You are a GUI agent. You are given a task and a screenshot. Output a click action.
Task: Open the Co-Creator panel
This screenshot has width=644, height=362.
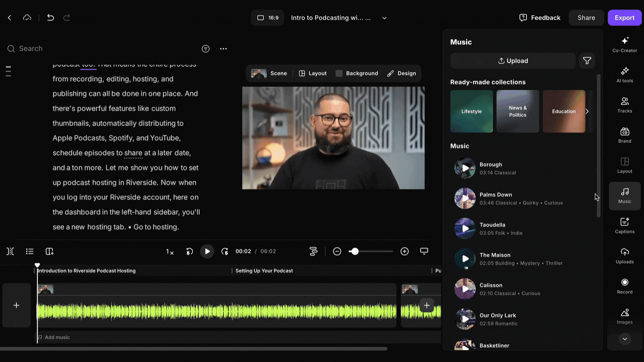point(625,45)
